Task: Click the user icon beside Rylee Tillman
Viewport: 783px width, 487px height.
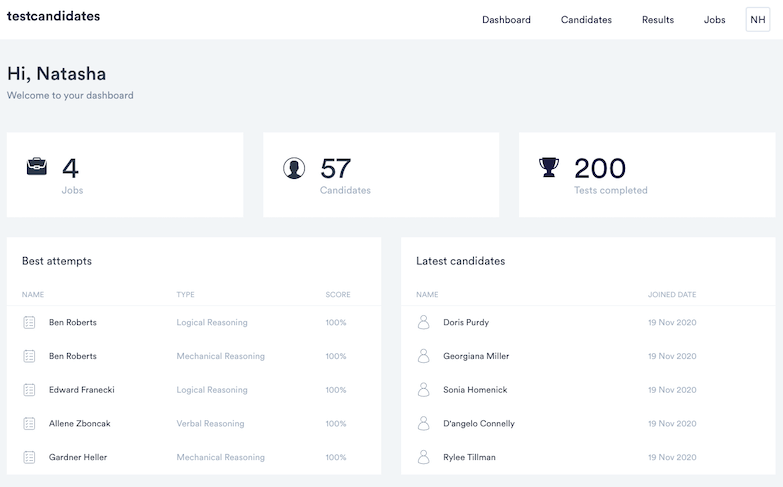Action: click(423, 457)
